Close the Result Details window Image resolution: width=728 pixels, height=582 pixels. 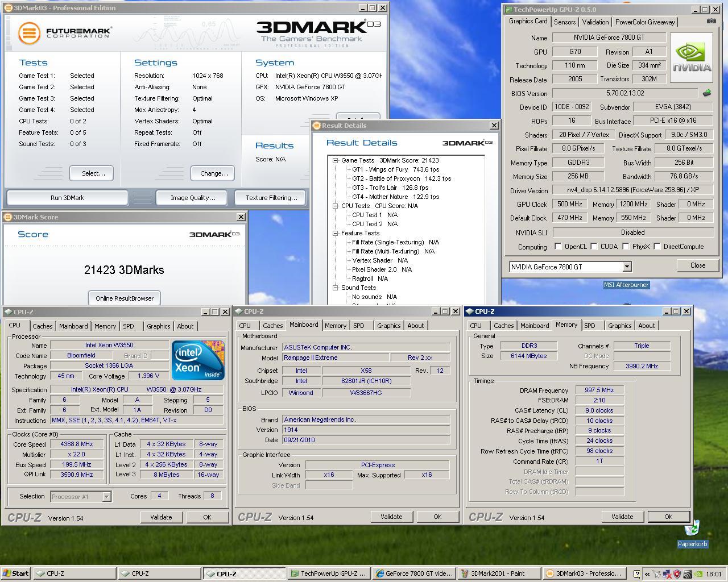pos(493,126)
